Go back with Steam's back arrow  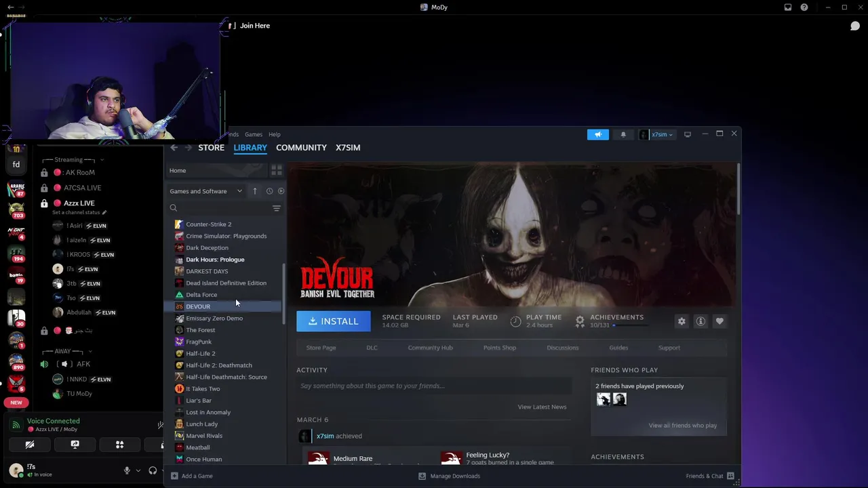174,147
